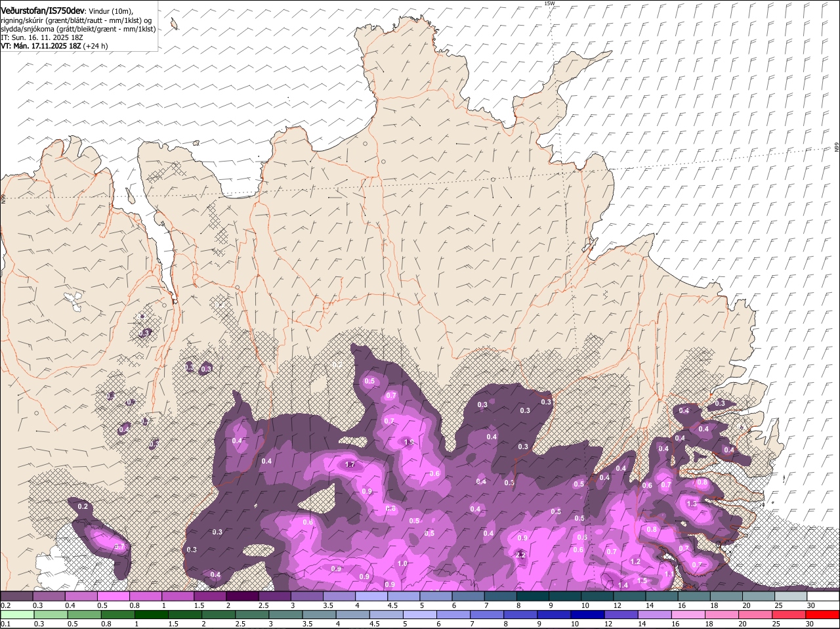Select the 1.2 precipitation label on the map

pos(635,561)
